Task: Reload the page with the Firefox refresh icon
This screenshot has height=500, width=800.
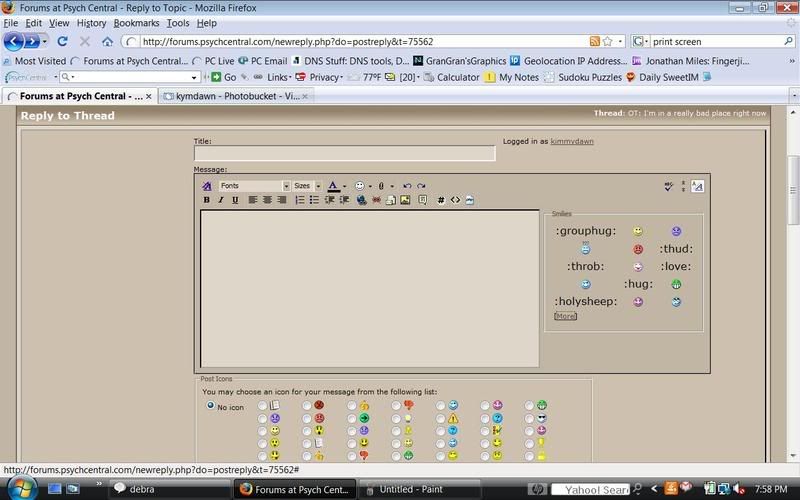Action: [62, 41]
